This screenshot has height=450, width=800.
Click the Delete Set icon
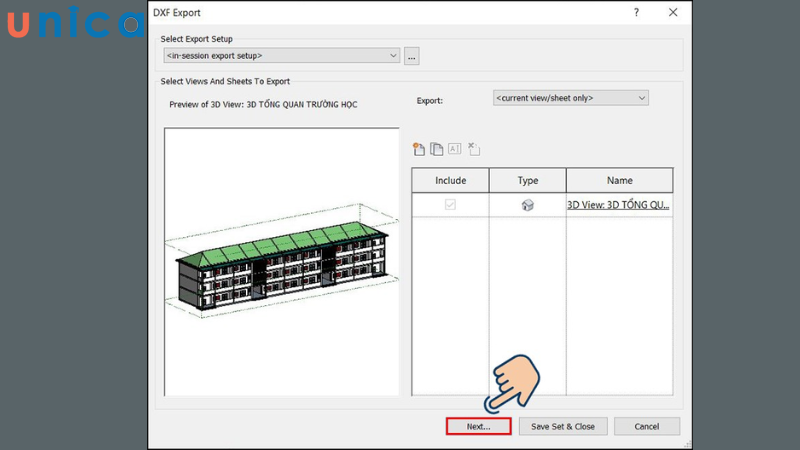click(473, 149)
